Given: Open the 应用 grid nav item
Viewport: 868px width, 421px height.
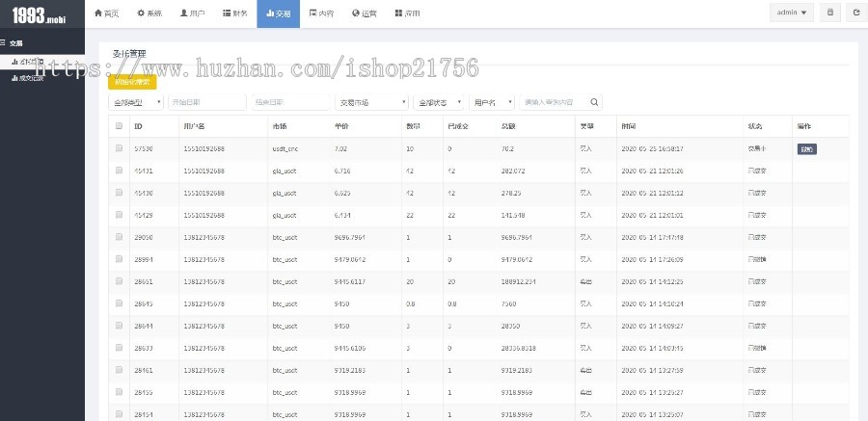Looking at the screenshot, I should click(x=407, y=13).
